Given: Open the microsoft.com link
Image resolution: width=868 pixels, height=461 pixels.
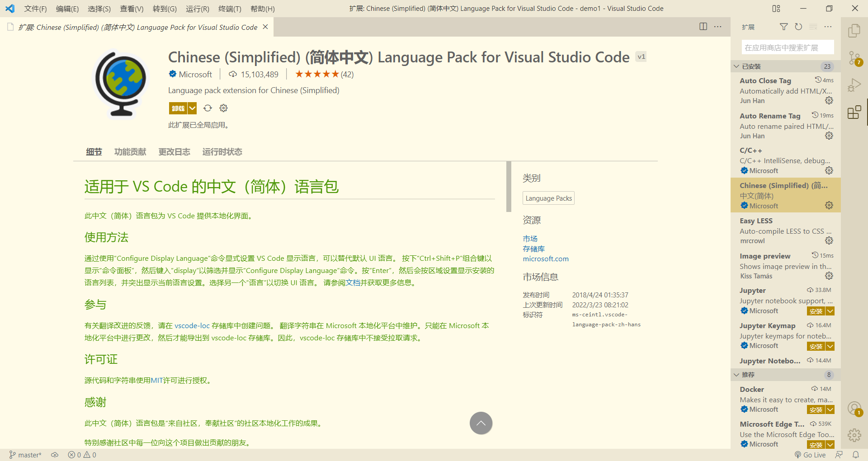Looking at the screenshot, I should coord(546,259).
